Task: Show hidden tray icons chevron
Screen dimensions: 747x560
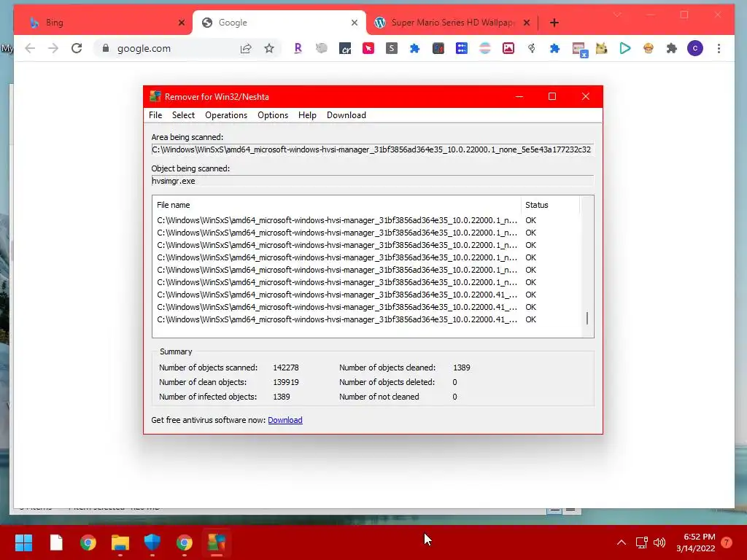Action: tap(622, 542)
